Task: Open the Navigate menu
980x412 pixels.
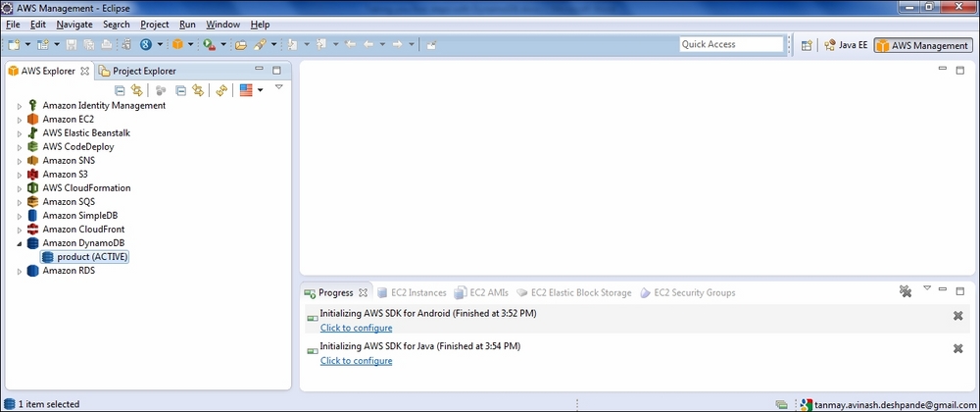Action: point(74,24)
